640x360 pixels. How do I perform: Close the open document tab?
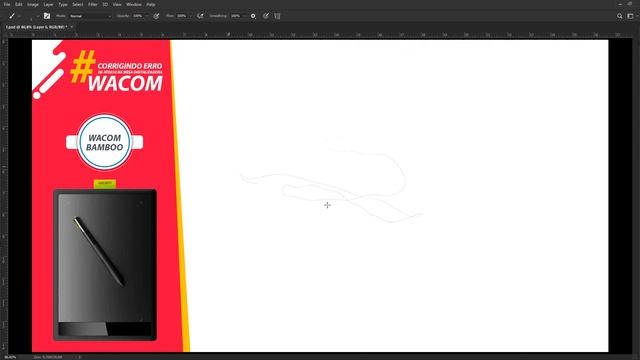coord(72,27)
